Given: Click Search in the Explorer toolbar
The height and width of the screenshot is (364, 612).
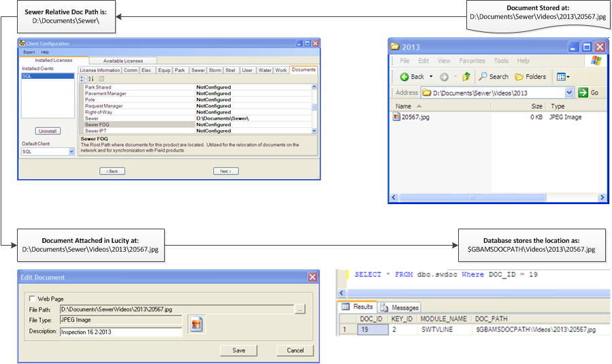Looking at the screenshot, I should pyautogui.click(x=494, y=76).
